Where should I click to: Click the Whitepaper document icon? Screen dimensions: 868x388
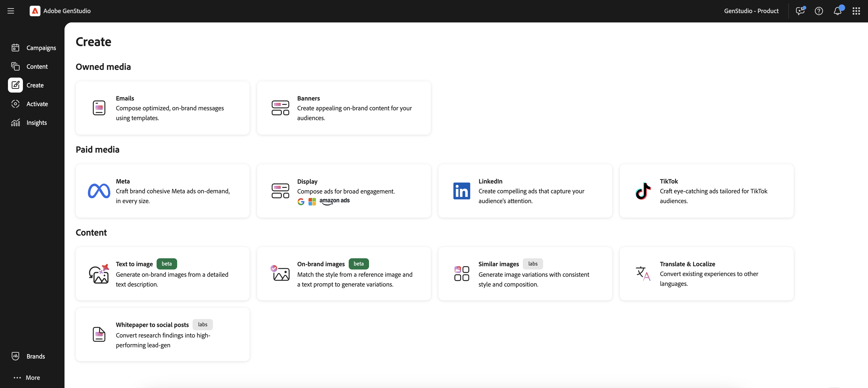(x=99, y=334)
